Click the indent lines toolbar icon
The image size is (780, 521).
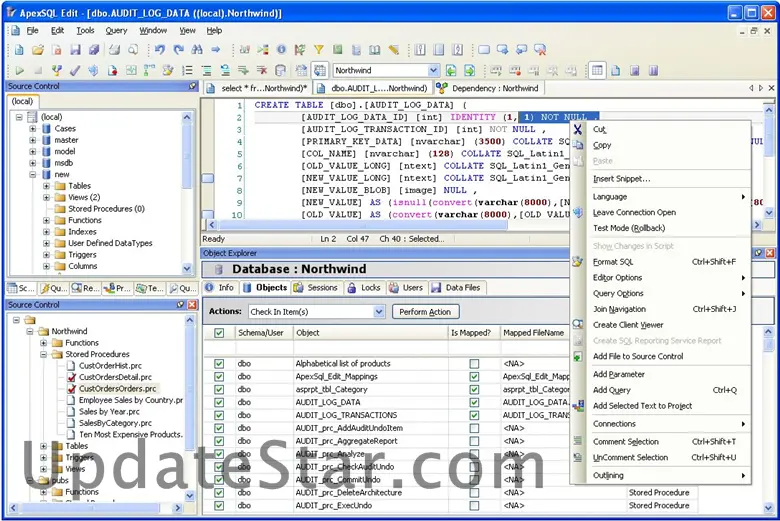click(206, 71)
